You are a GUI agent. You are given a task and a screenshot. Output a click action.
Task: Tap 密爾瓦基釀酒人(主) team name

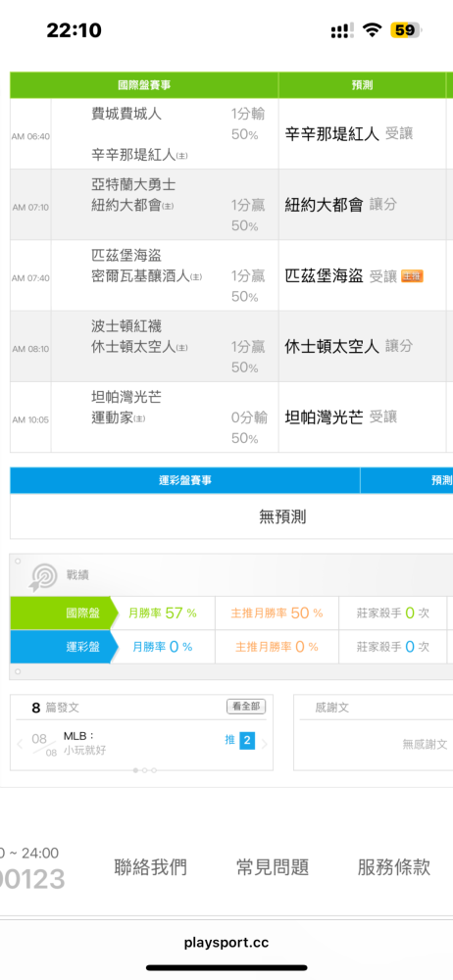pyautogui.click(x=147, y=275)
